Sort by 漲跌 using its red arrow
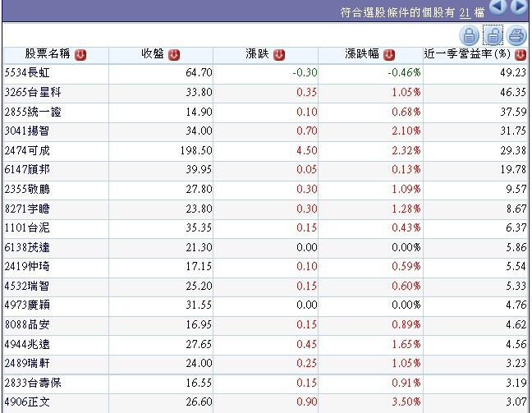This screenshot has height=413, width=532. click(x=279, y=55)
